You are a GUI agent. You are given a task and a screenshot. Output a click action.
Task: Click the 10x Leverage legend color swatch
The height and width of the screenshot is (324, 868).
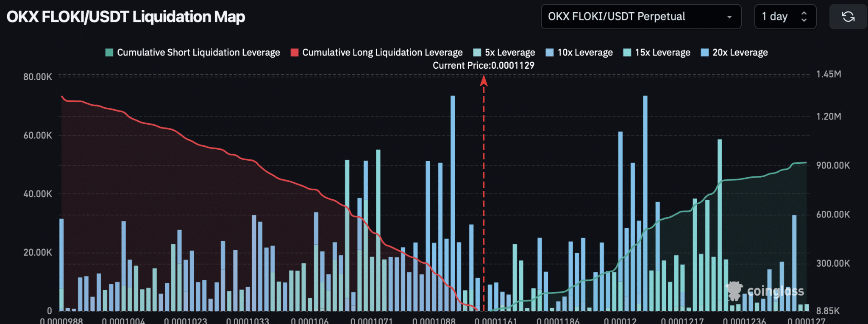550,53
